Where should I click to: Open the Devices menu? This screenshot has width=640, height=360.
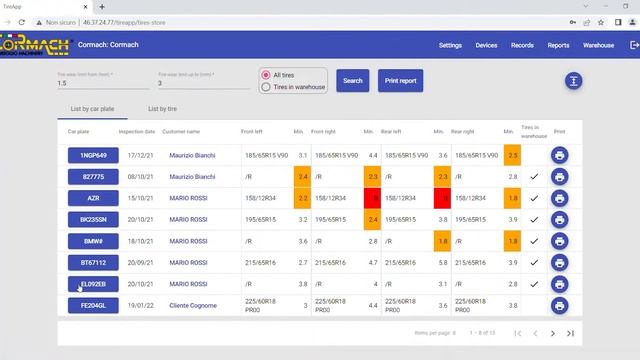coord(486,45)
